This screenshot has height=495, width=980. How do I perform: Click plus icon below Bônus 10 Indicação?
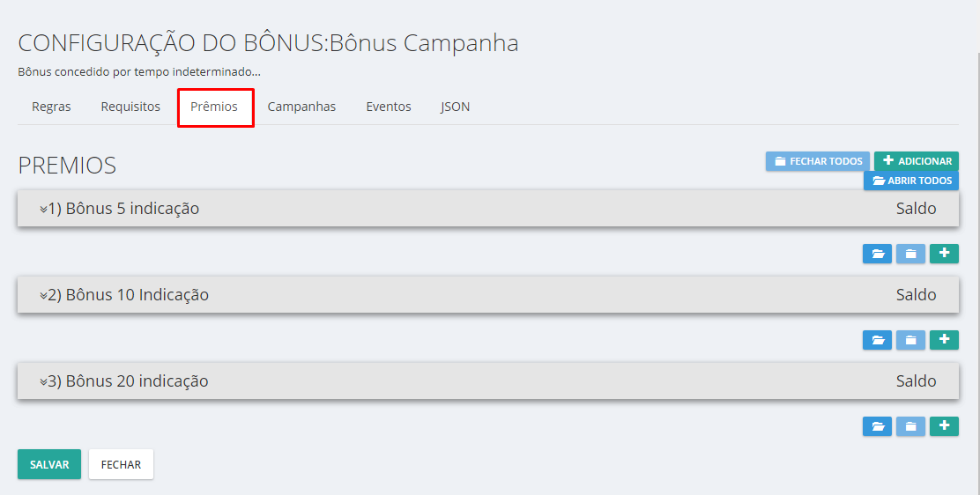click(x=944, y=340)
